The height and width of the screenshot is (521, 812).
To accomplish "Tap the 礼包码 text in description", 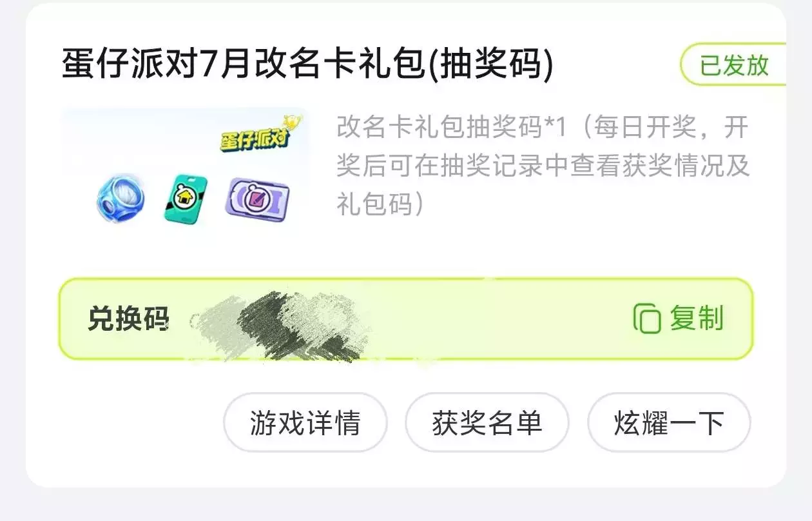I will point(375,204).
